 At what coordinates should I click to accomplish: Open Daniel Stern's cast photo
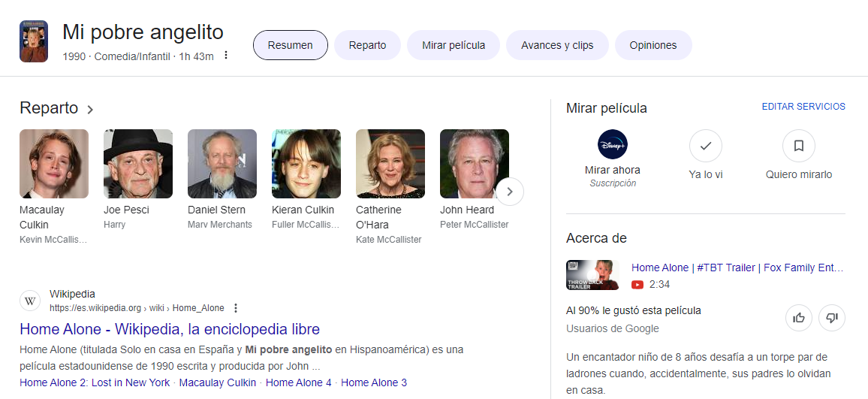(222, 164)
